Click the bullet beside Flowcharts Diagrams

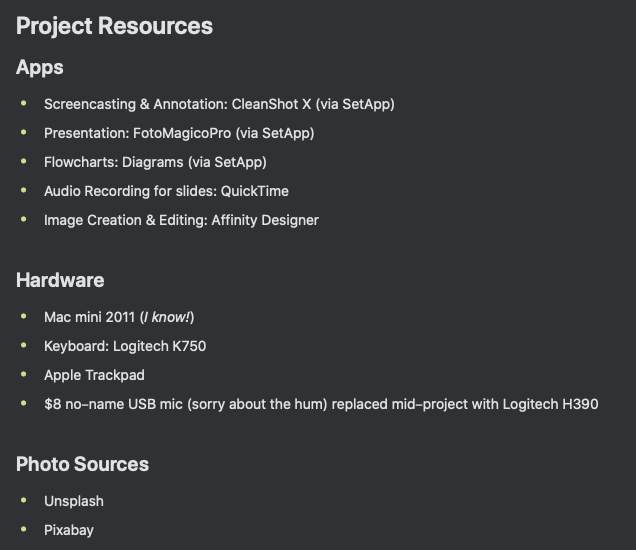[x=24, y=161]
